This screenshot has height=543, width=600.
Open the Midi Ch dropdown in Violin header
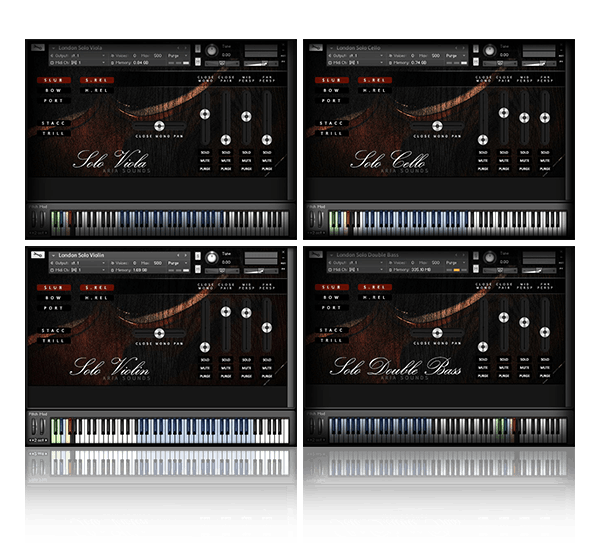pyautogui.click(x=103, y=270)
